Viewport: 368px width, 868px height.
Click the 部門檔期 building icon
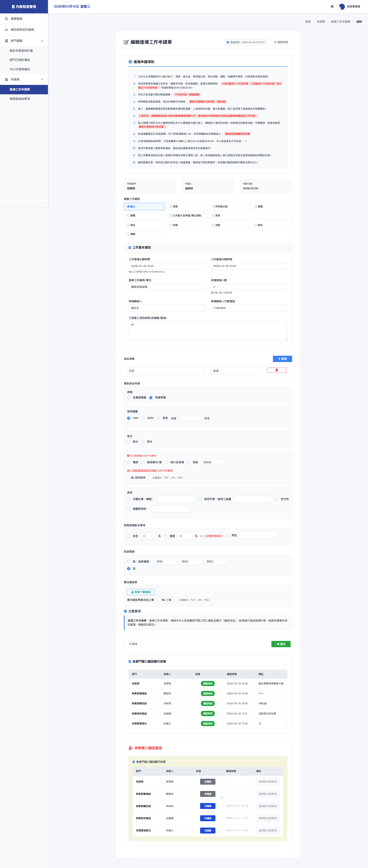(x=6, y=41)
